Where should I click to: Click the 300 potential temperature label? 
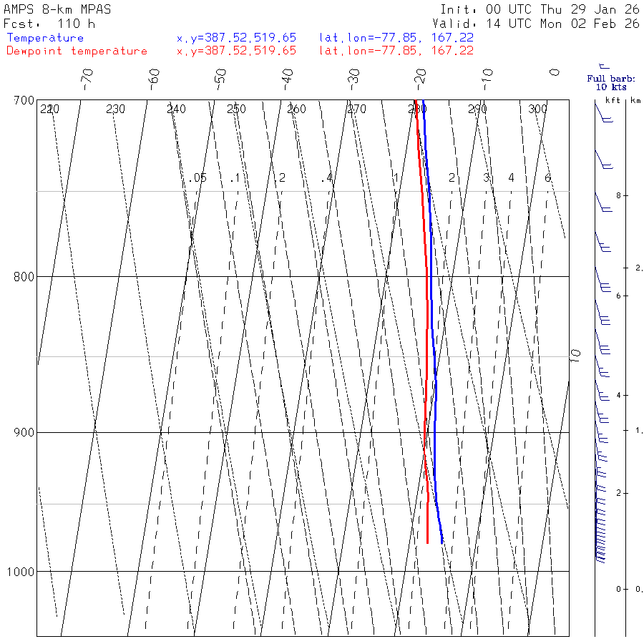click(537, 109)
